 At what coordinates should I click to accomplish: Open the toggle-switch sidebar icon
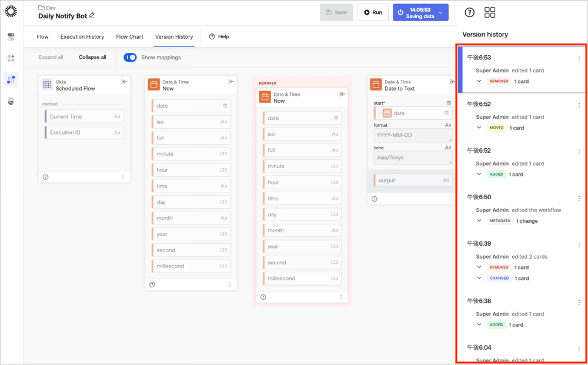point(11,36)
